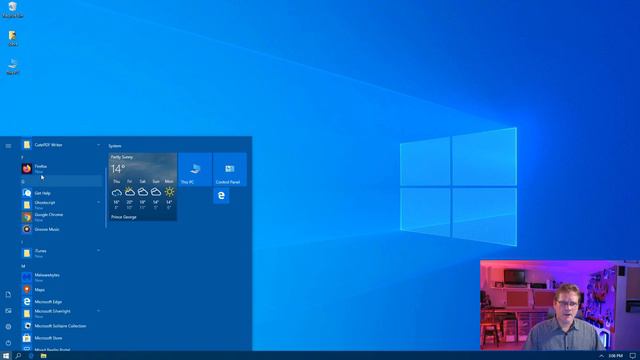Open Malwarebytes from the app list
The width and height of the screenshot is (640, 360).
point(61,277)
